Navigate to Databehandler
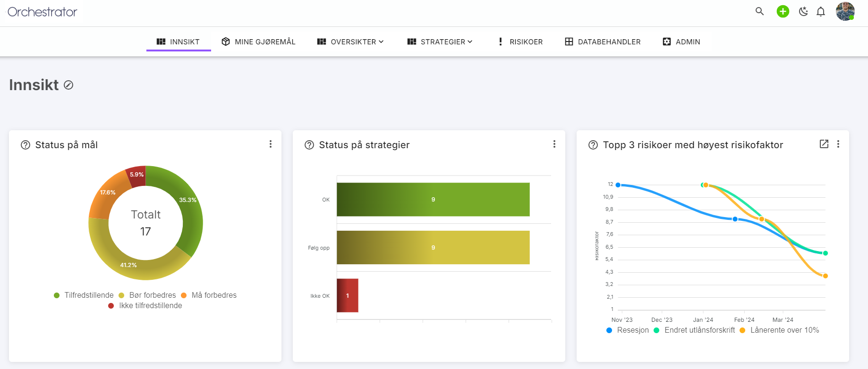This screenshot has height=369, width=868. tap(603, 42)
